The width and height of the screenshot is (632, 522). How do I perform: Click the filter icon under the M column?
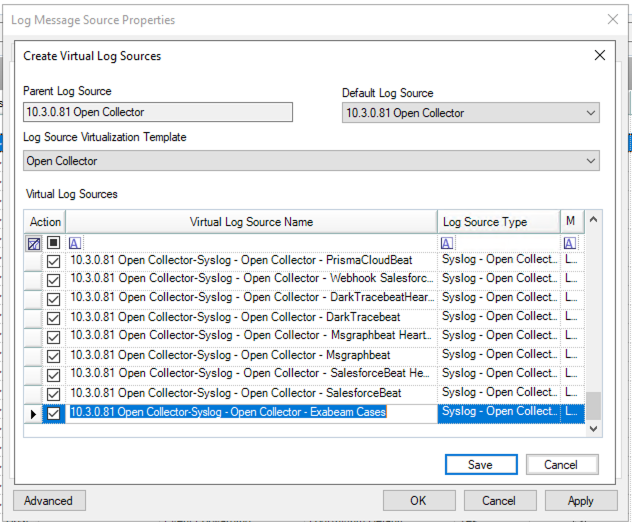coord(569,243)
